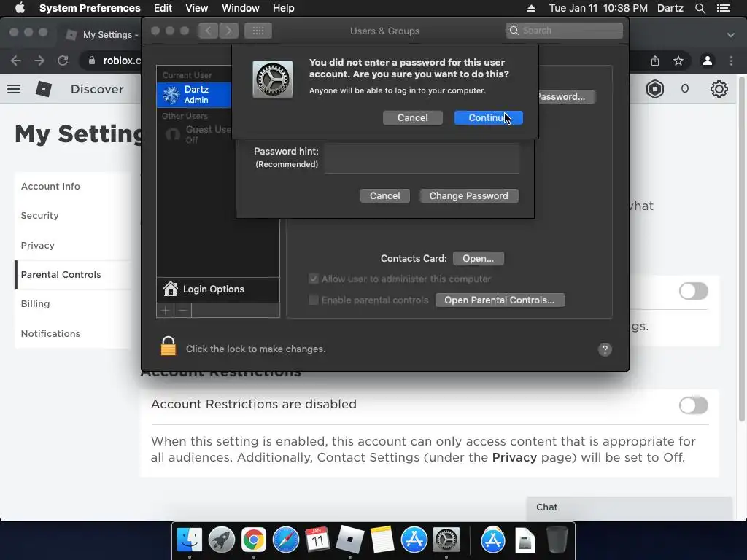Image resolution: width=747 pixels, height=560 pixels.
Task: Add a user with the plus button
Action: 166,311
